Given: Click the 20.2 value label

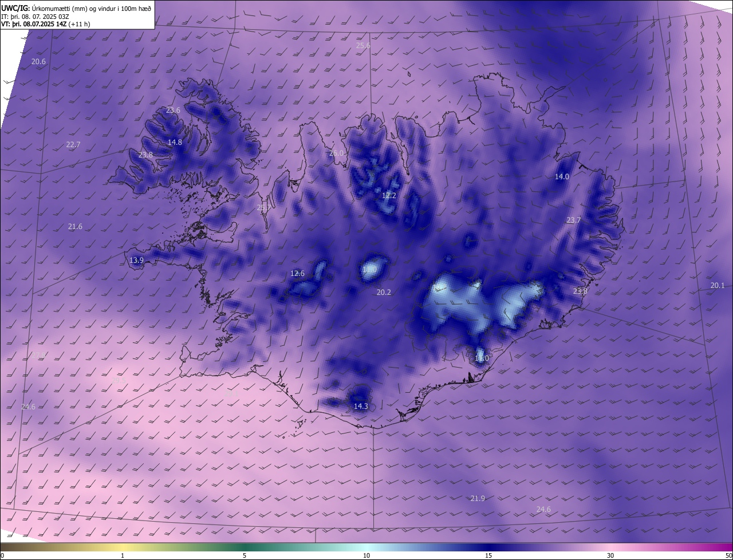Looking at the screenshot, I should coord(384,293).
